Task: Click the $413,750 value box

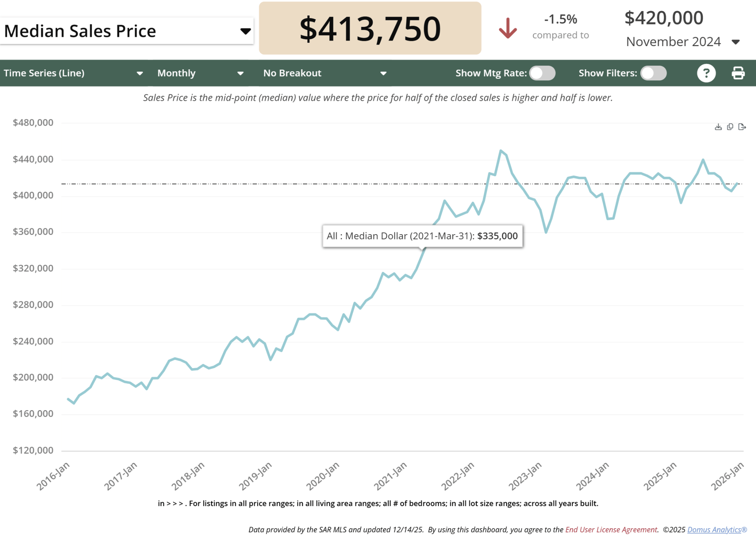Action: (370, 28)
